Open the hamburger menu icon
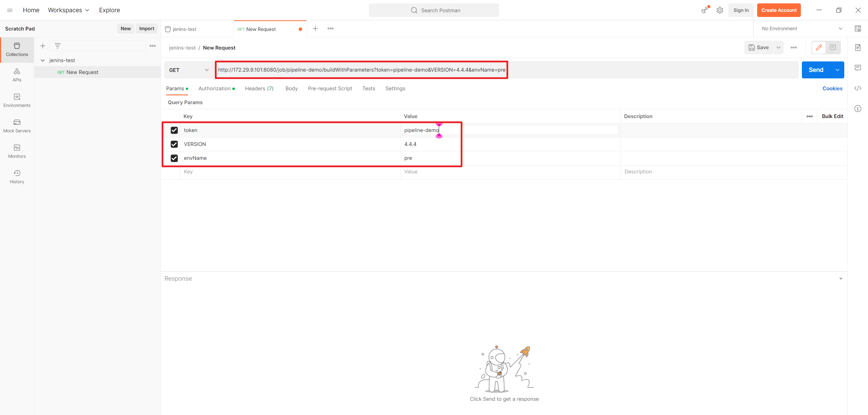The height and width of the screenshot is (415, 868). [10, 10]
